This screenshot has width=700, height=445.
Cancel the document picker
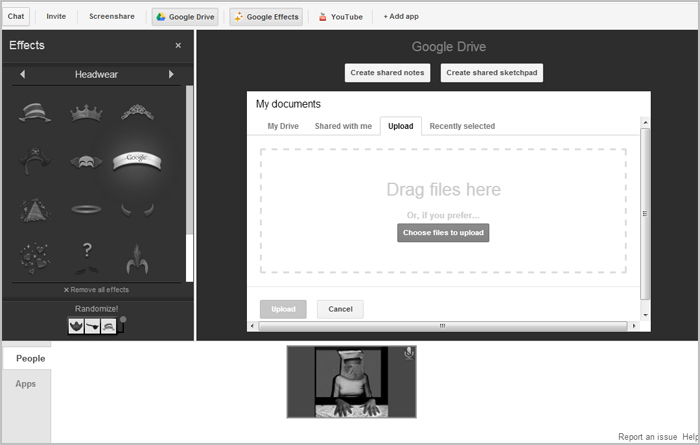340,309
